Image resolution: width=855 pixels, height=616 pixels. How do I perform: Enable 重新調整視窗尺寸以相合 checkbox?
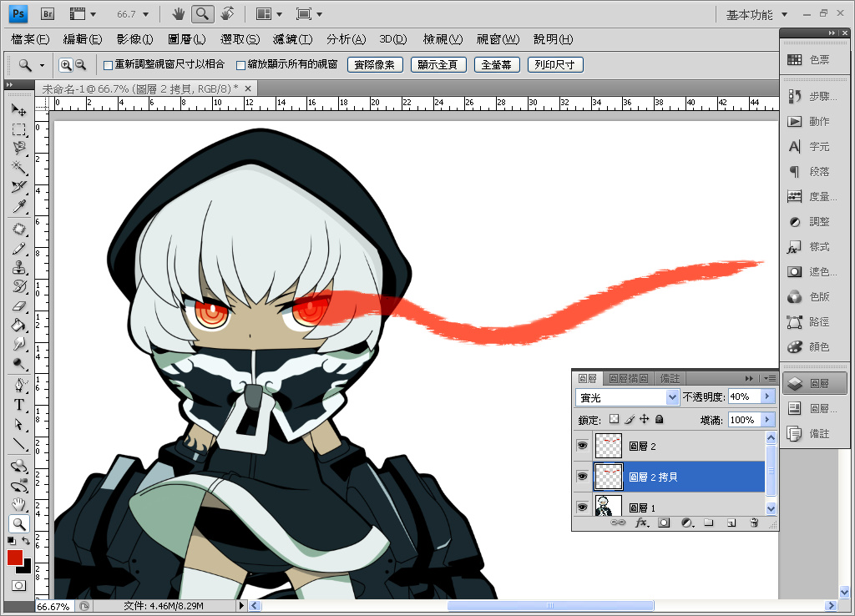tap(108, 65)
